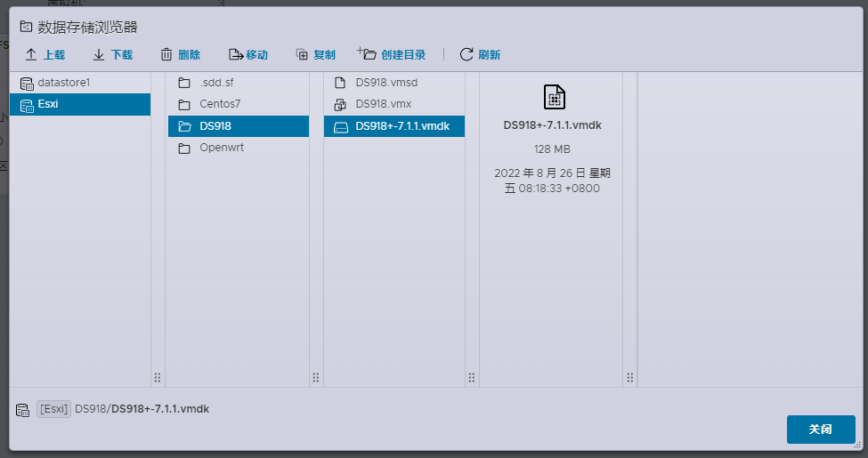
Task: Click the [Esxi] tag in path bar
Action: (x=53, y=409)
